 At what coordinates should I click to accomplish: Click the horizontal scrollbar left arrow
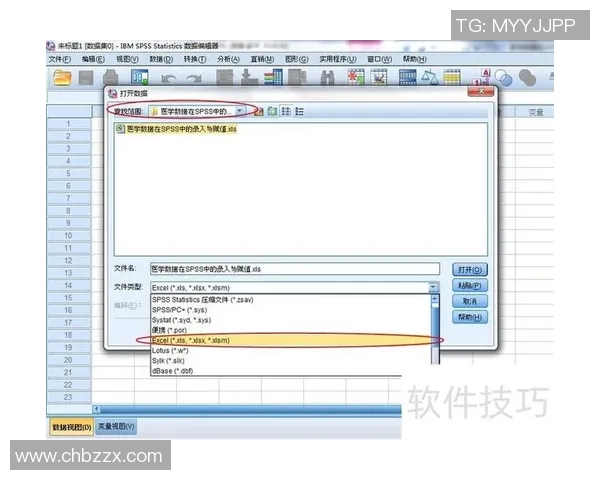(x=97, y=409)
